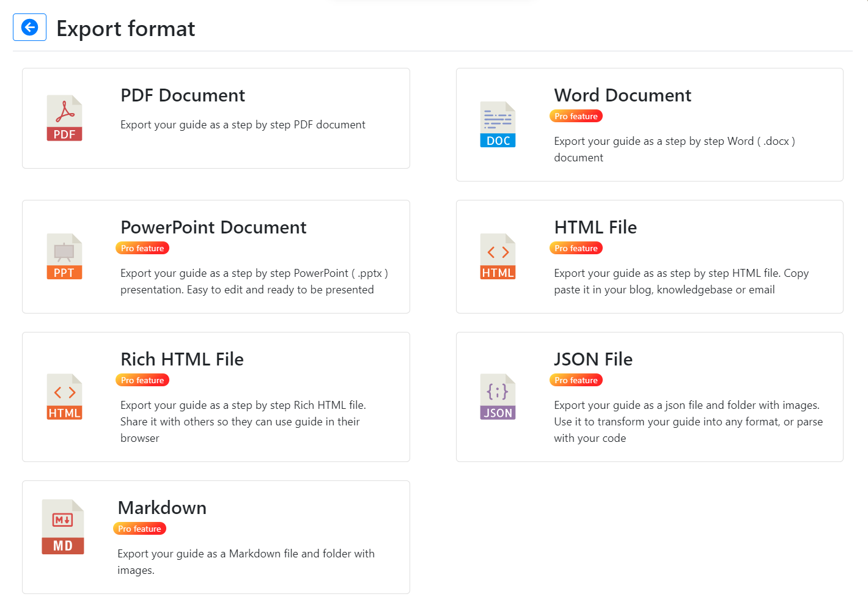Select the PowerPoint Document export card
Viewport: 868px width, 613px height.
pos(215,256)
